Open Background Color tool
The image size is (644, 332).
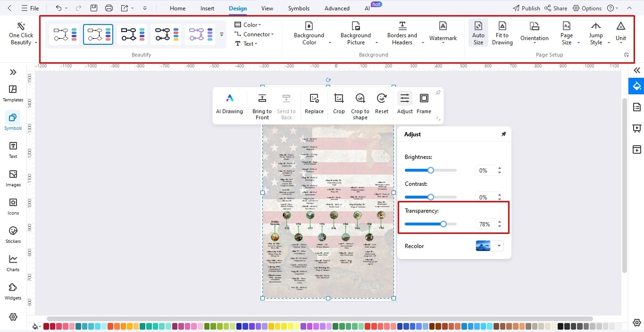[309, 33]
